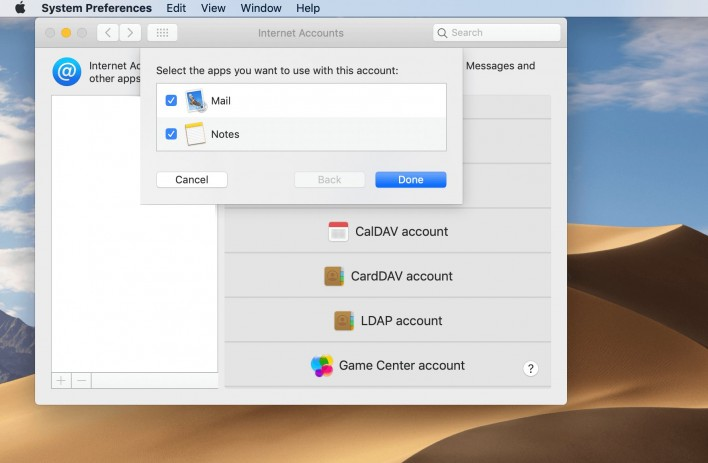This screenshot has width=708, height=463.
Task: Click the blue Internet Accounts @ icon
Action: [x=67, y=72]
